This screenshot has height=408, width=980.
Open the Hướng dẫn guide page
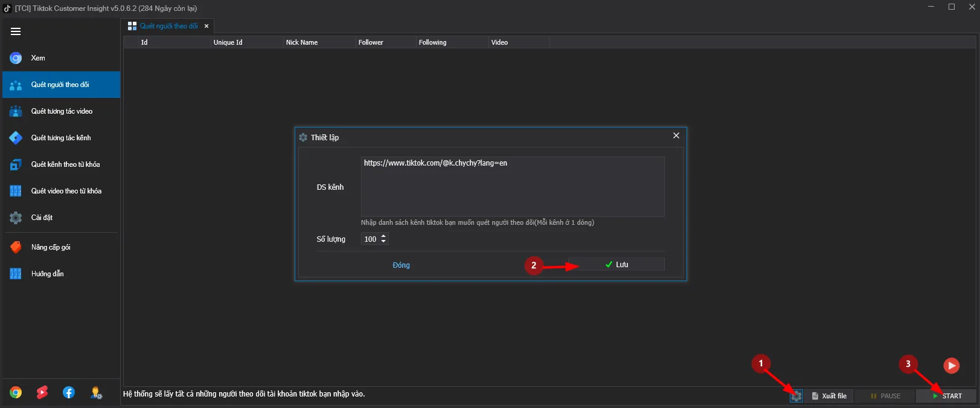[61, 274]
